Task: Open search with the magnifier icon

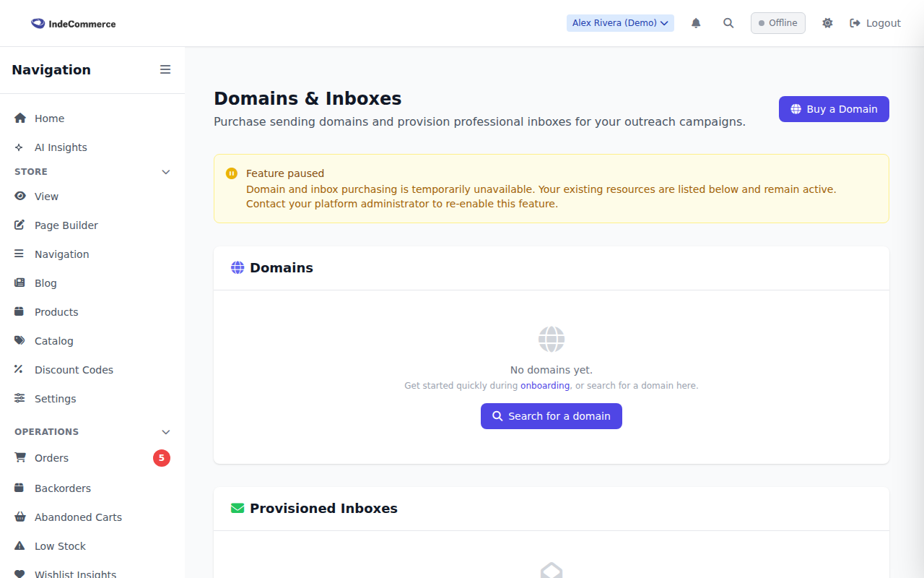Action: pyautogui.click(x=728, y=23)
